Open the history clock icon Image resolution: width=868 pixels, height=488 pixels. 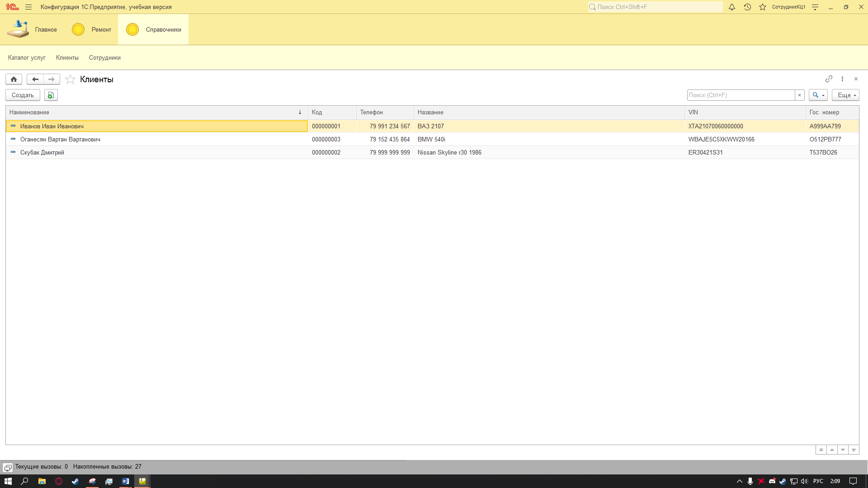[x=747, y=7]
